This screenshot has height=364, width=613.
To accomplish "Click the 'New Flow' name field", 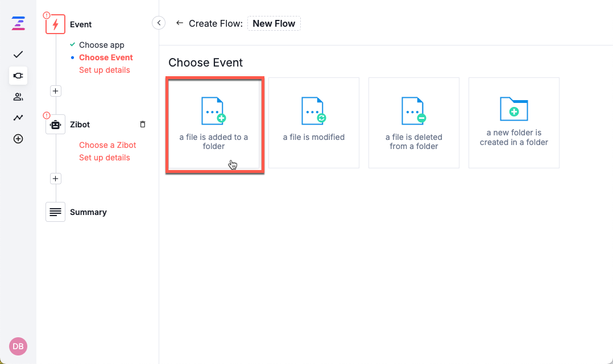I will coord(274,23).
